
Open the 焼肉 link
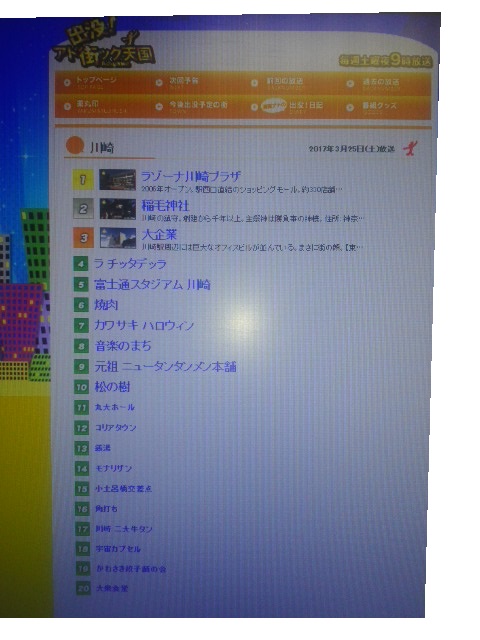click(x=106, y=304)
